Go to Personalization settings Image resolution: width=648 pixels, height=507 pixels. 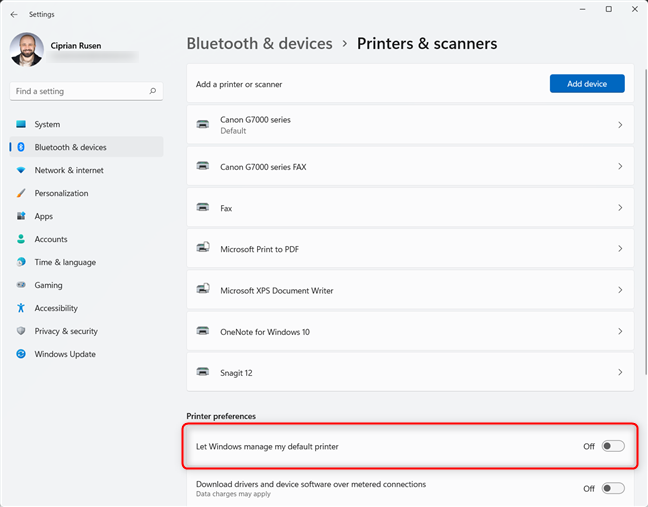click(86, 193)
